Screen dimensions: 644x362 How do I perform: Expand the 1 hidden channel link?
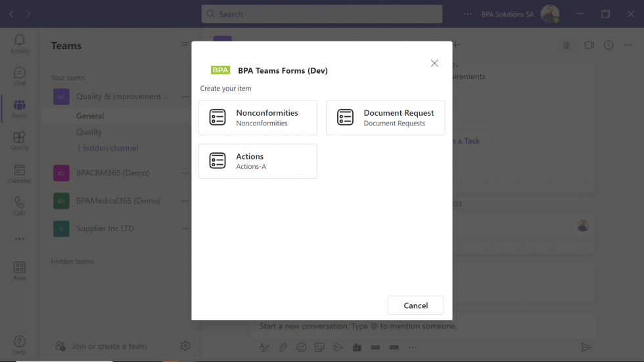(x=107, y=148)
